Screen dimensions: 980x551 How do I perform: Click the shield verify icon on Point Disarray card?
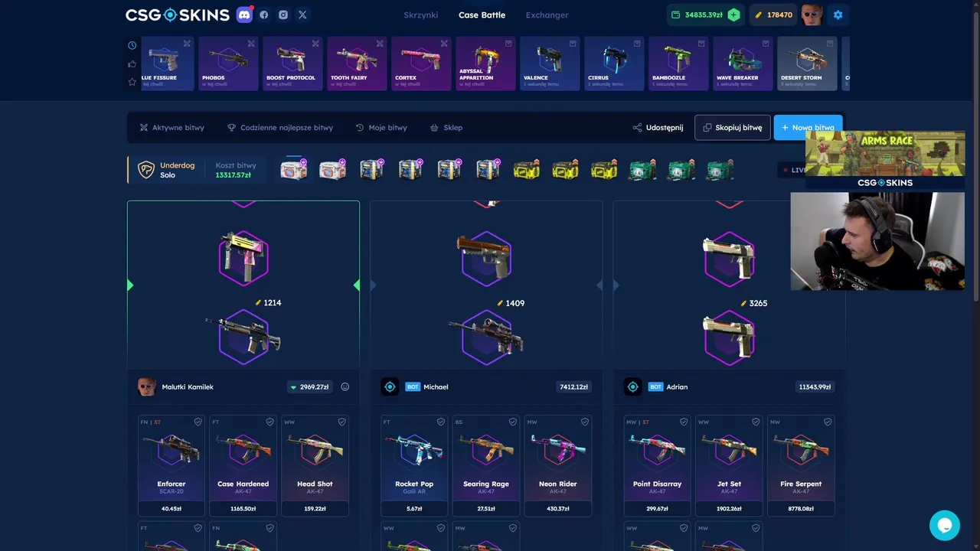click(x=684, y=422)
